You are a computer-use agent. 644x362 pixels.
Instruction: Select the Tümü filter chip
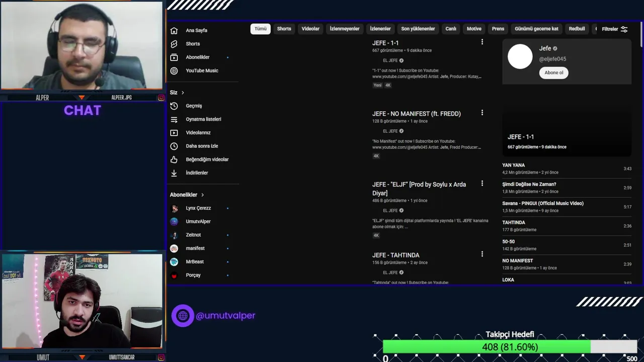(260, 29)
